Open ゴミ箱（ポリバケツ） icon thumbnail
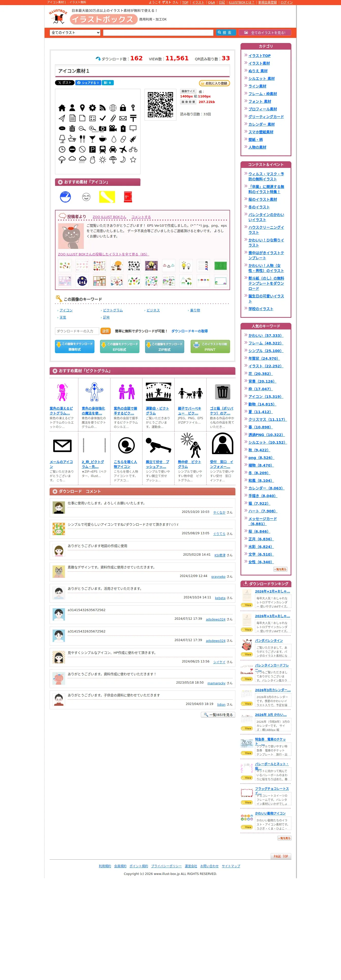341x980 pixels. pyautogui.click(x=223, y=392)
